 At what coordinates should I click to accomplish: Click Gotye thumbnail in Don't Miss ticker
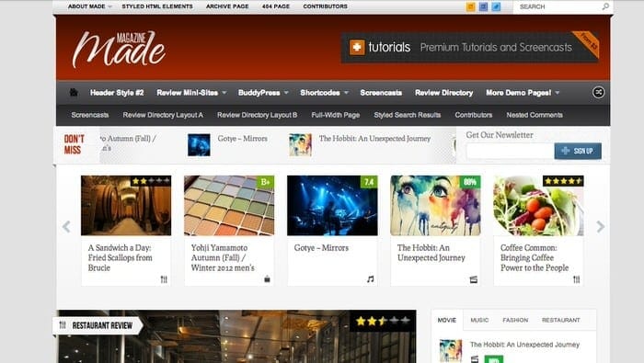point(199,145)
